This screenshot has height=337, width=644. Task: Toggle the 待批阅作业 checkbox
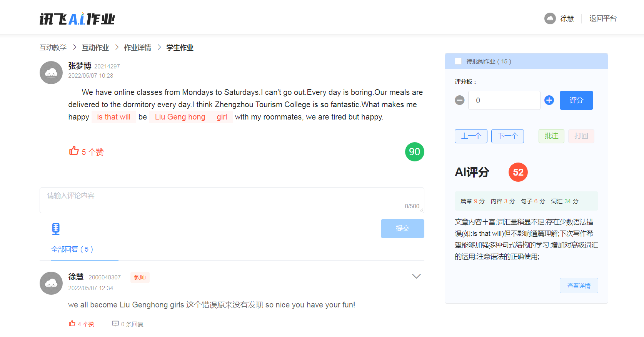click(x=458, y=61)
